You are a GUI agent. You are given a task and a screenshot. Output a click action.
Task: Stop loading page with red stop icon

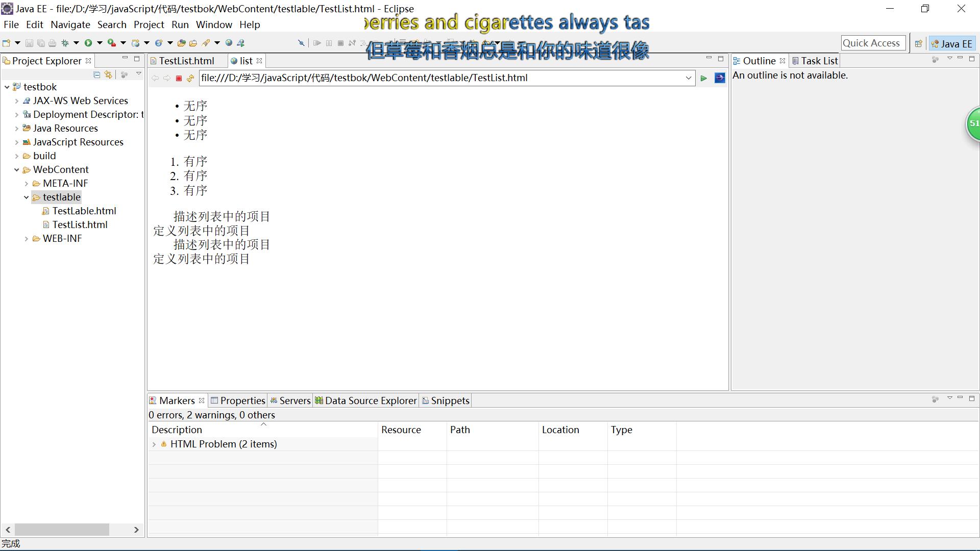tap(179, 78)
